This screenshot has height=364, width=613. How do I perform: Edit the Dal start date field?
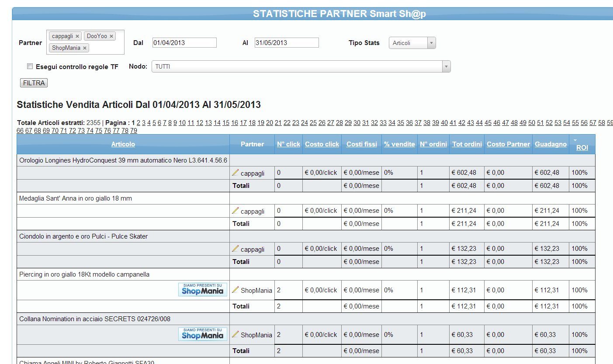coord(184,43)
